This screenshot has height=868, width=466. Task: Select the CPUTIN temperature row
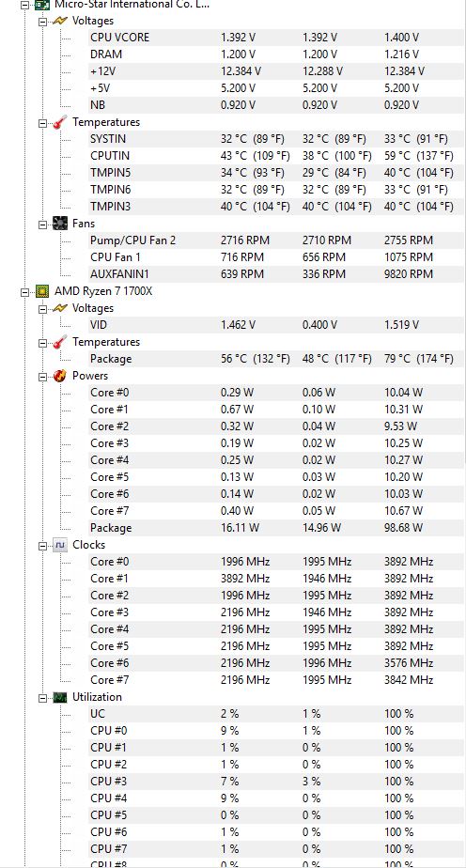[x=275, y=156]
